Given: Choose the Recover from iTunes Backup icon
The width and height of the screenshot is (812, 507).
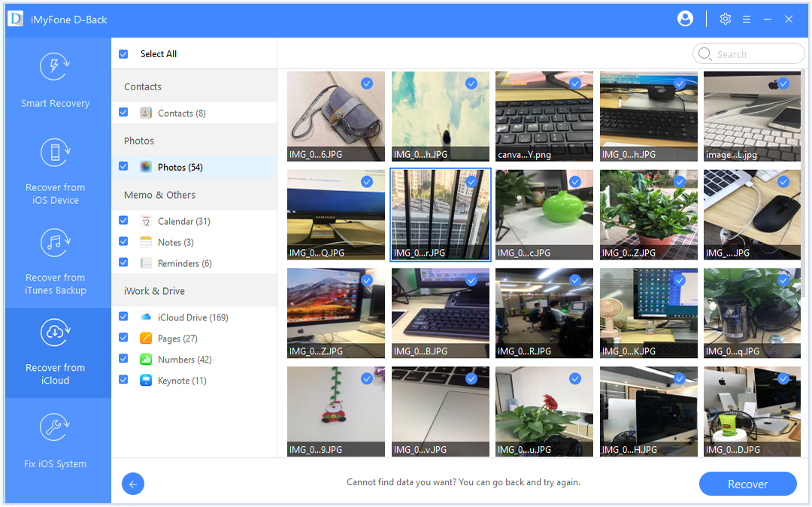Looking at the screenshot, I should pyautogui.click(x=55, y=242).
